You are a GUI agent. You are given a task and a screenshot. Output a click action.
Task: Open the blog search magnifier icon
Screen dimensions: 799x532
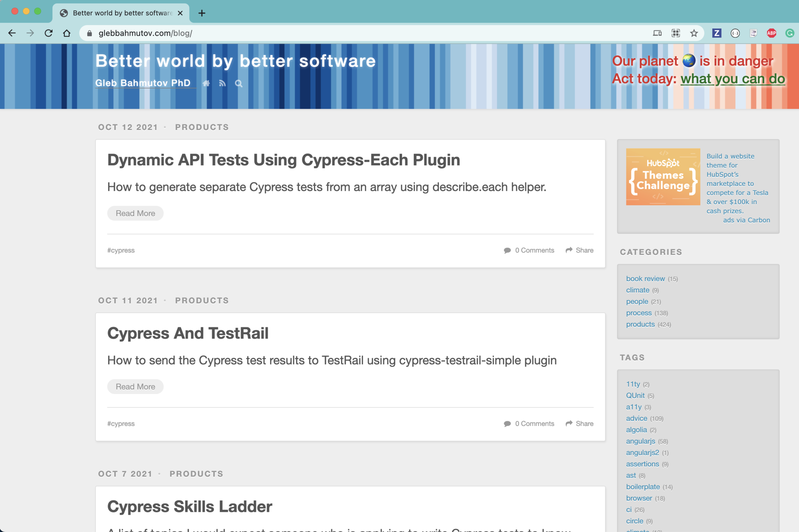[x=238, y=84]
